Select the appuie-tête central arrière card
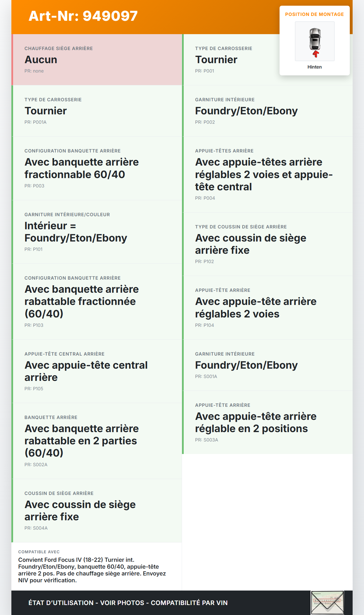 coord(97,371)
